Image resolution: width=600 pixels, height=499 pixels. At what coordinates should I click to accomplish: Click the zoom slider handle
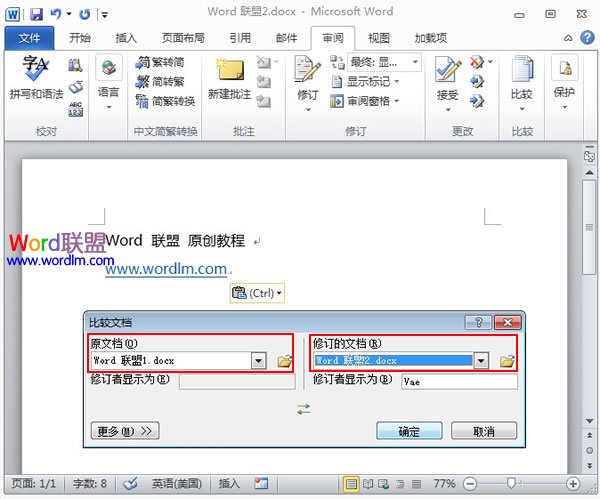[x=511, y=484]
